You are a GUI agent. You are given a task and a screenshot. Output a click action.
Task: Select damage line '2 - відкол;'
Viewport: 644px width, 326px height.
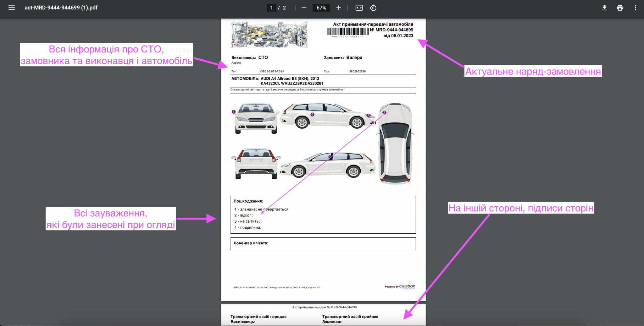[243, 215]
